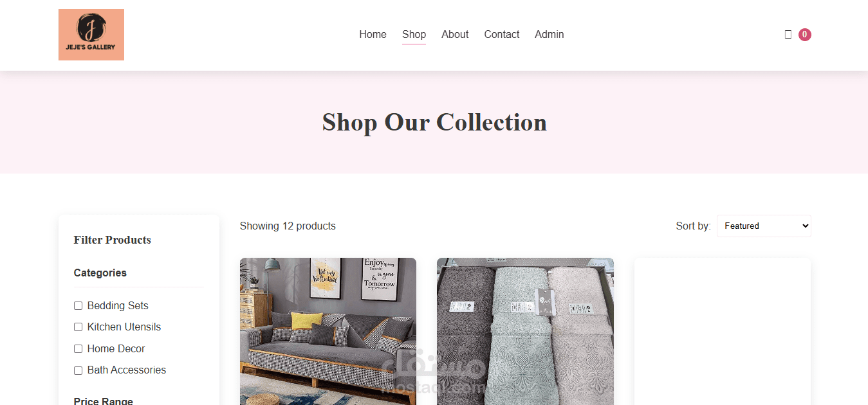Click the Jeje's Gallery logo

click(x=91, y=35)
